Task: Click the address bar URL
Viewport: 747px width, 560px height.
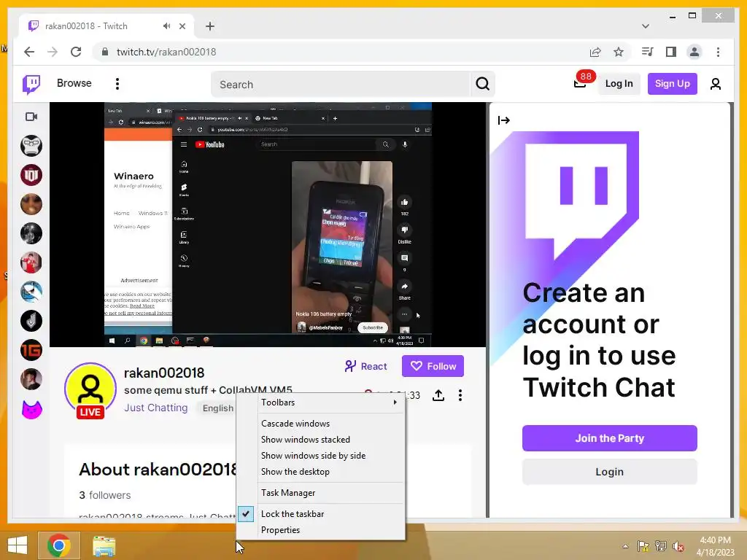Action: point(166,52)
